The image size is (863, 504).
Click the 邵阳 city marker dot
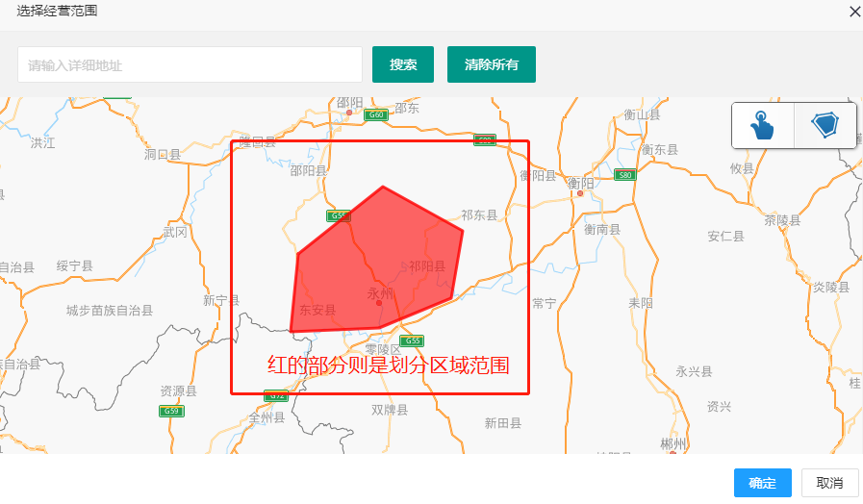pos(349,113)
